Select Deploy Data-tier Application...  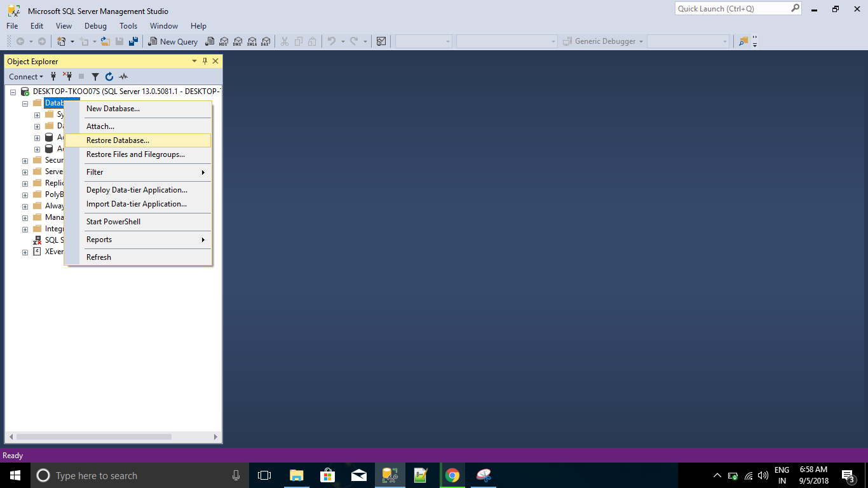(139, 190)
